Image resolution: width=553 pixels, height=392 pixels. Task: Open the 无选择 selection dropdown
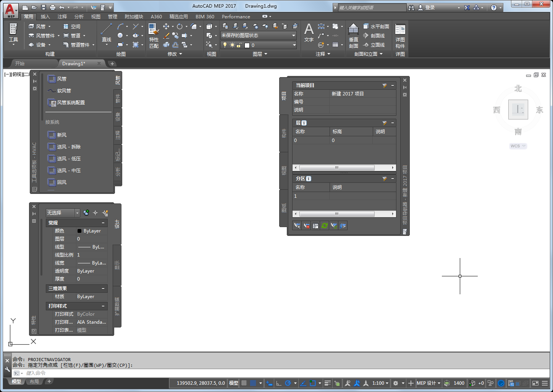click(x=63, y=213)
